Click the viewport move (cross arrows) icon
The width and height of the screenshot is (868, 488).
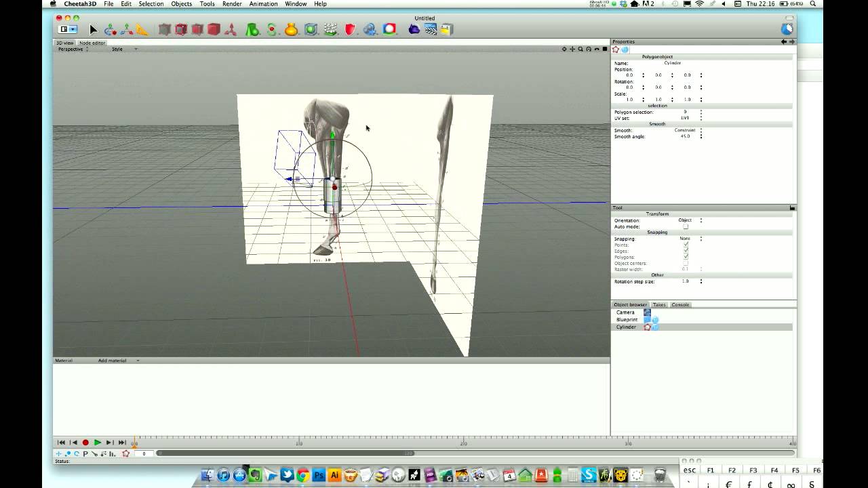(572, 49)
